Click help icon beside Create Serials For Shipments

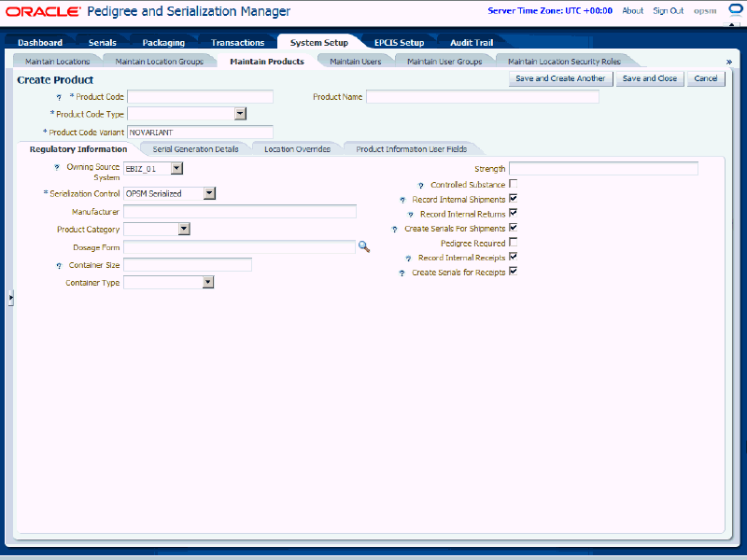click(x=394, y=229)
